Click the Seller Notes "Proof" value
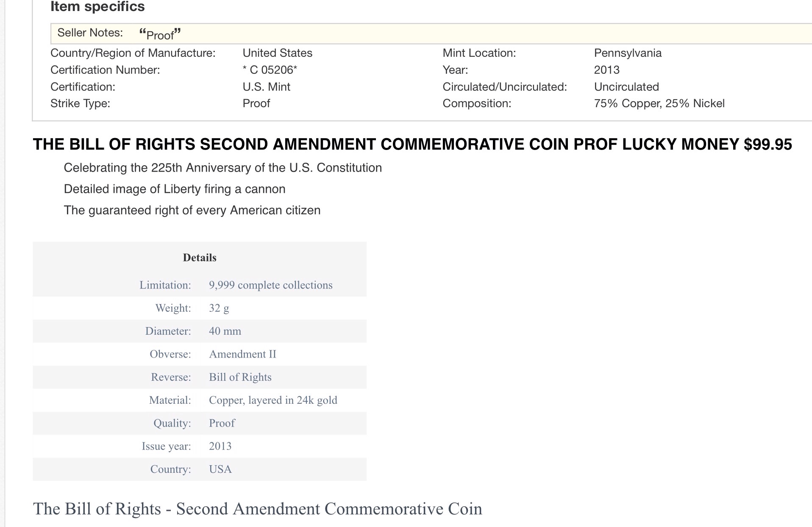This screenshot has width=812, height=527. (160, 34)
